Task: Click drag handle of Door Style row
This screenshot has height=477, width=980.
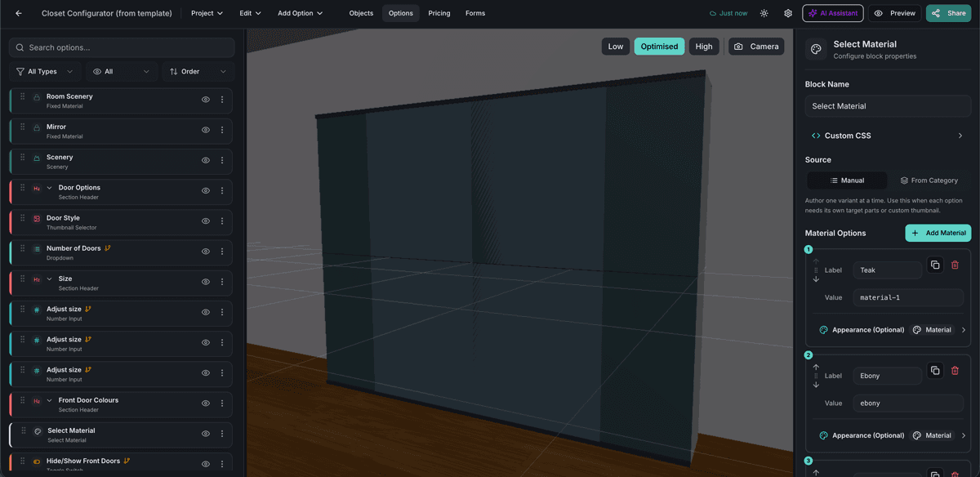Action: [23, 218]
